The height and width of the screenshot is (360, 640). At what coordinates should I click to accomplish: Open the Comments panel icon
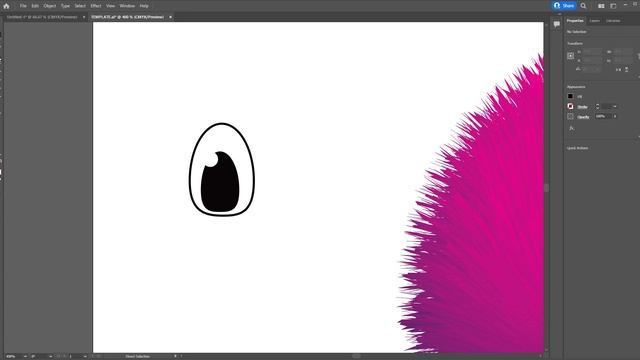click(x=556, y=24)
